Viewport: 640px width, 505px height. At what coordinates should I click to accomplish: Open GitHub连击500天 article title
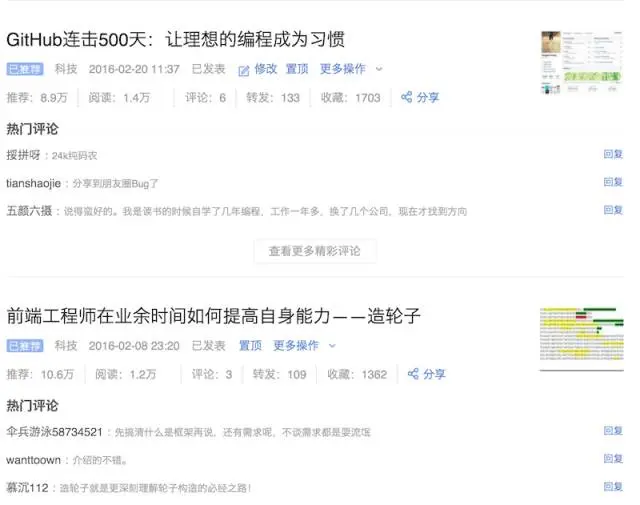click(176, 40)
